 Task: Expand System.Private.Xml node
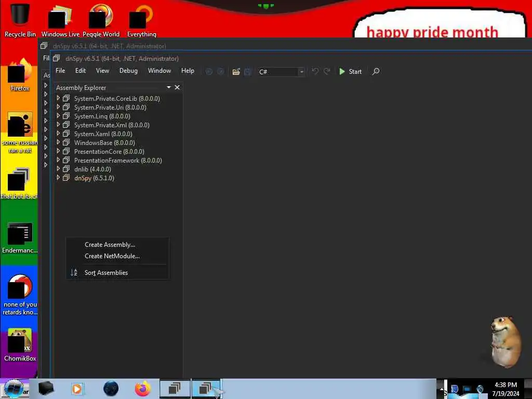[x=58, y=125]
